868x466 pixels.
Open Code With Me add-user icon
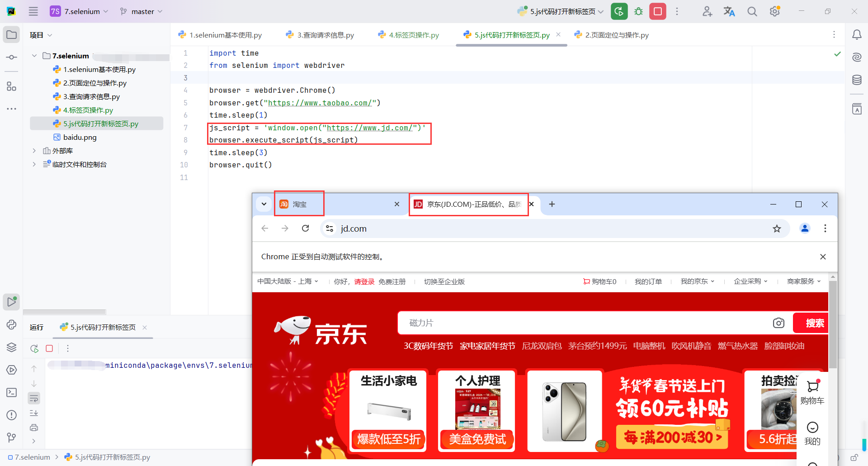pyautogui.click(x=707, y=11)
